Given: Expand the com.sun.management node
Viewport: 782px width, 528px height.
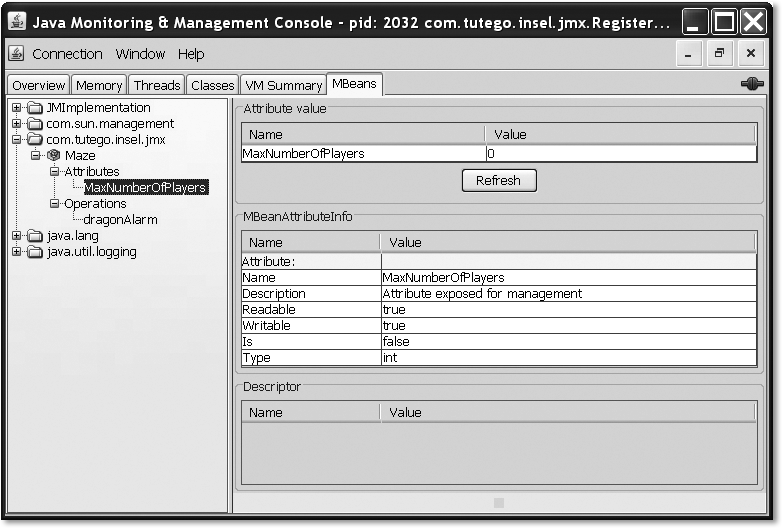Looking at the screenshot, I should tap(16, 124).
